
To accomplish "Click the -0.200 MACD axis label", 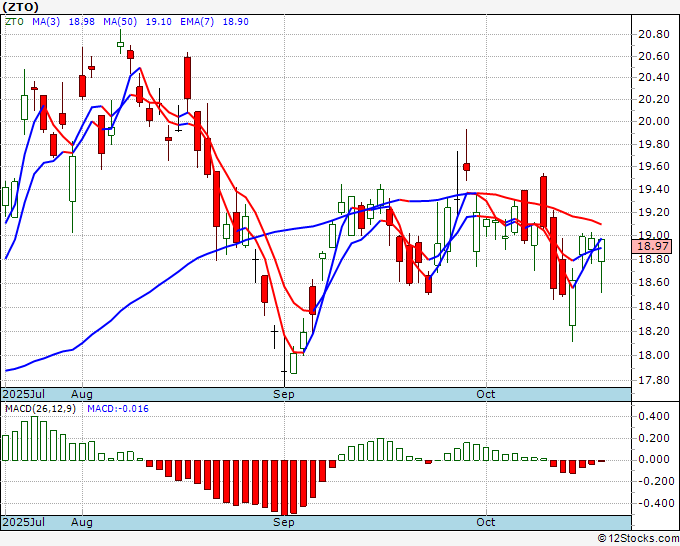I will click(654, 481).
